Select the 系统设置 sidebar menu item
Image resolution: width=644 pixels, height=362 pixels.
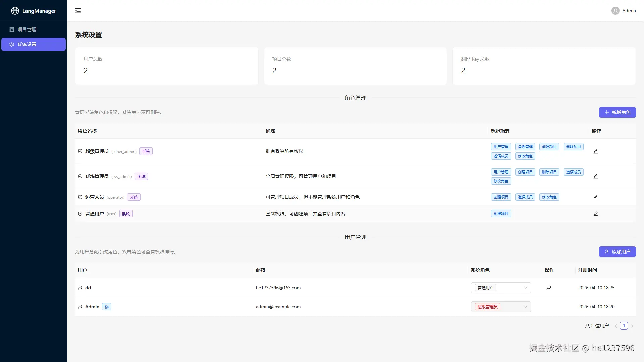click(33, 44)
